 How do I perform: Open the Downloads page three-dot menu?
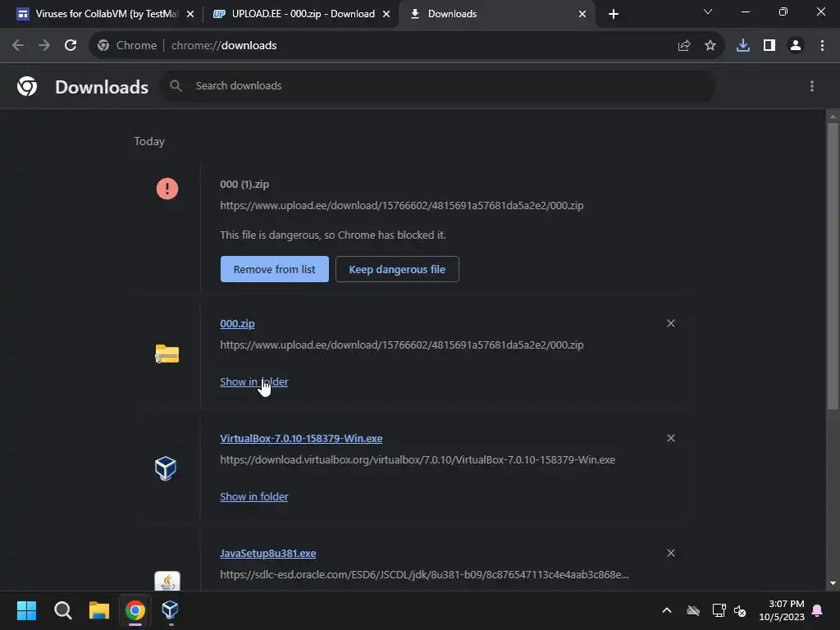click(811, 86)
